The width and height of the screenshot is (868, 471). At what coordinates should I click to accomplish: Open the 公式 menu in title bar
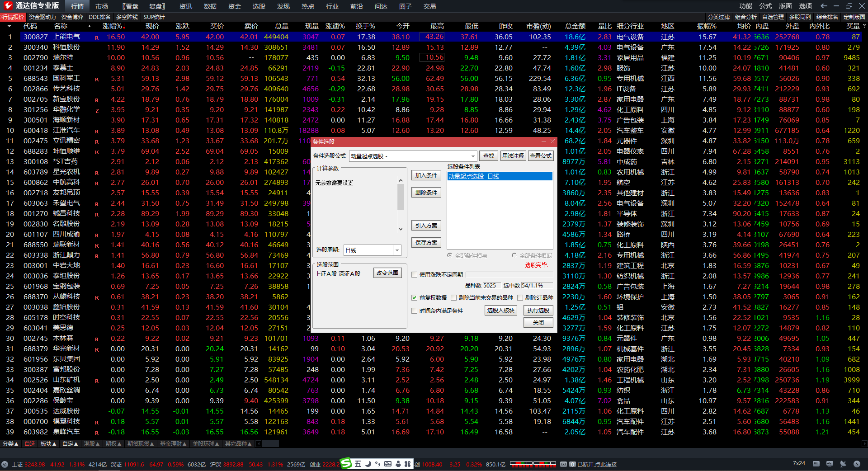765,6
